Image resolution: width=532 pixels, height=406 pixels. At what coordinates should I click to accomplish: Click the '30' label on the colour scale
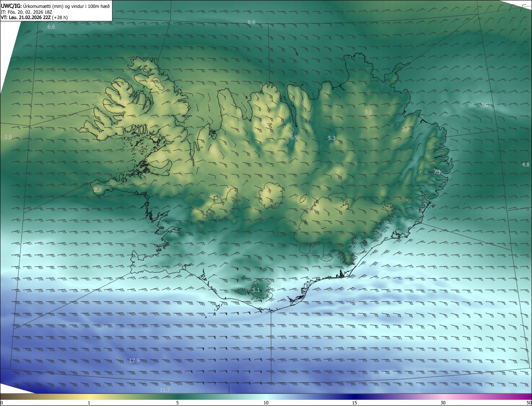[x=443, y=403]
